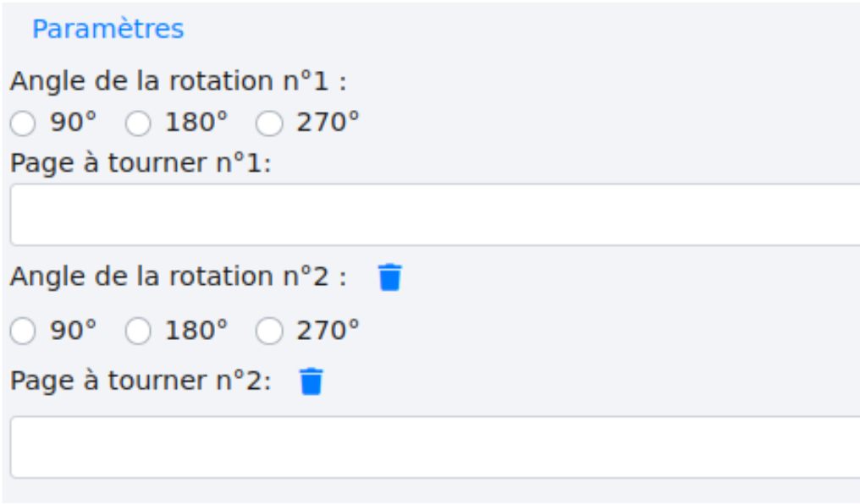Click the 'Page à tourner n°1:' label
Screen dimensions: 860x504
(141, 163)
